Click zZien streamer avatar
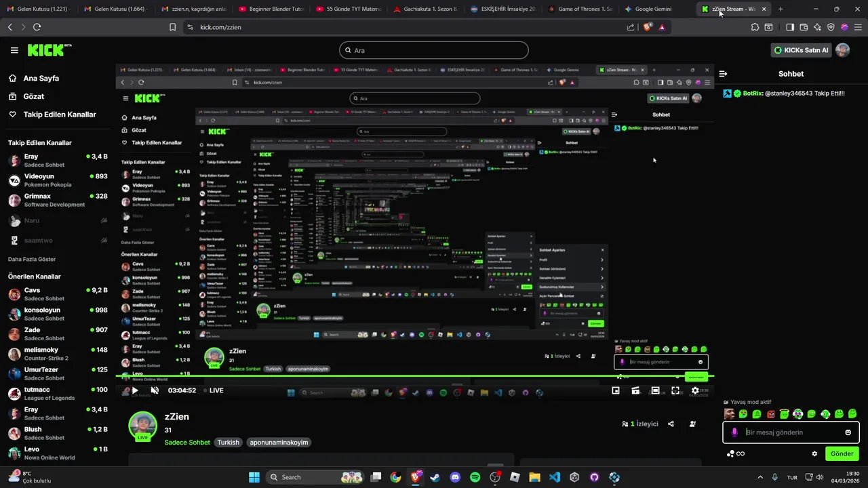 142,426
